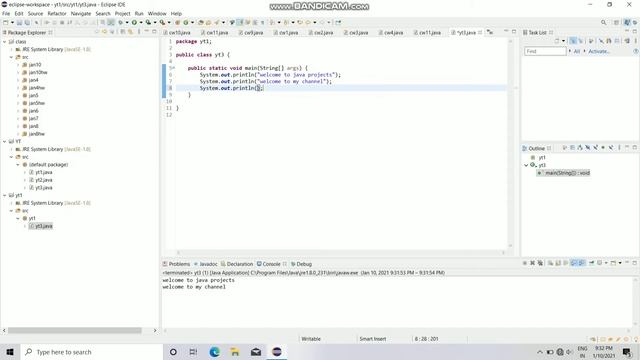This screenshot has height=360, width=640.
Task: Collapse the YT project node
Action: 4,141
